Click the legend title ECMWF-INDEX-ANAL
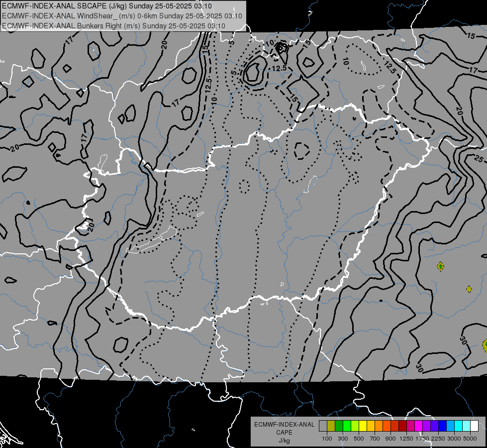 (x=284, y=425)
